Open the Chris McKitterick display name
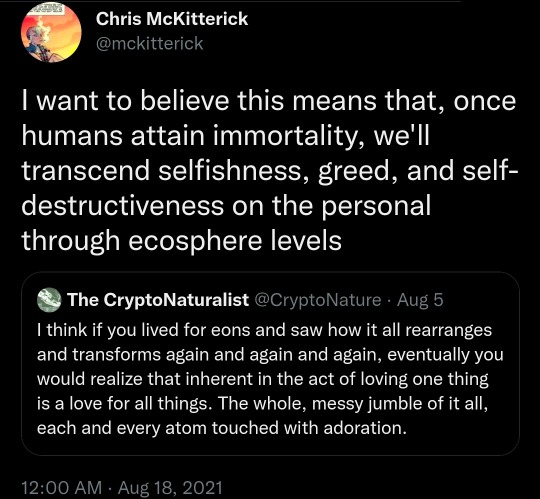Screen dimensions: 540x499 tap(172, 19)
